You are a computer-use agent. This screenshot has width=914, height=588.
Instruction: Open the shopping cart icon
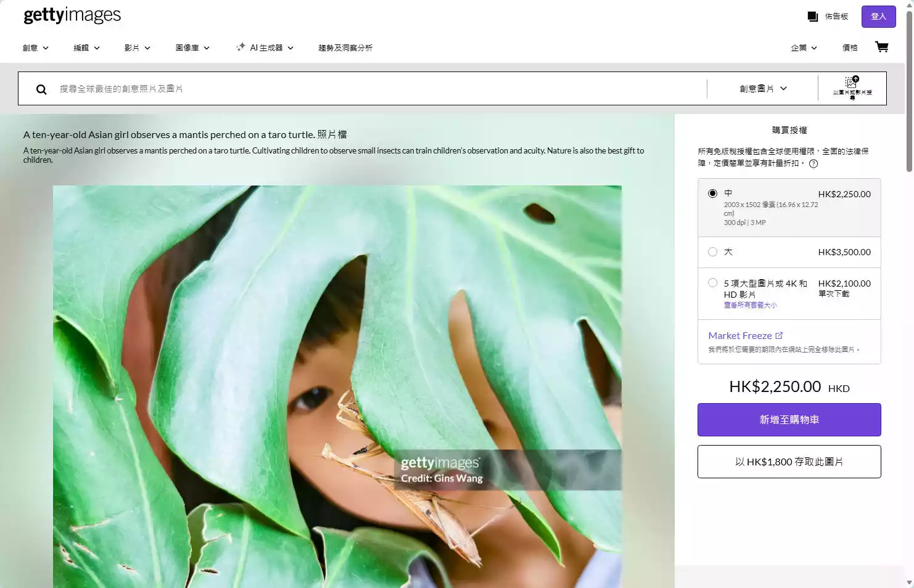pos(882,47)
